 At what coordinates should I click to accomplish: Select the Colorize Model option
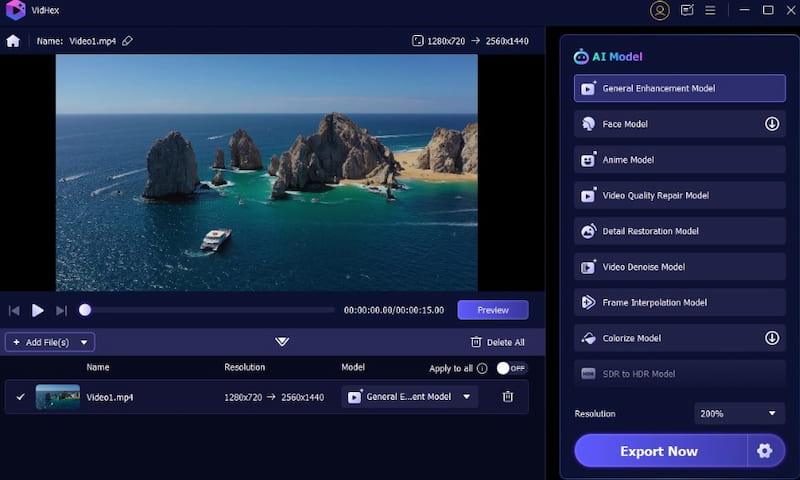(680, 338)
